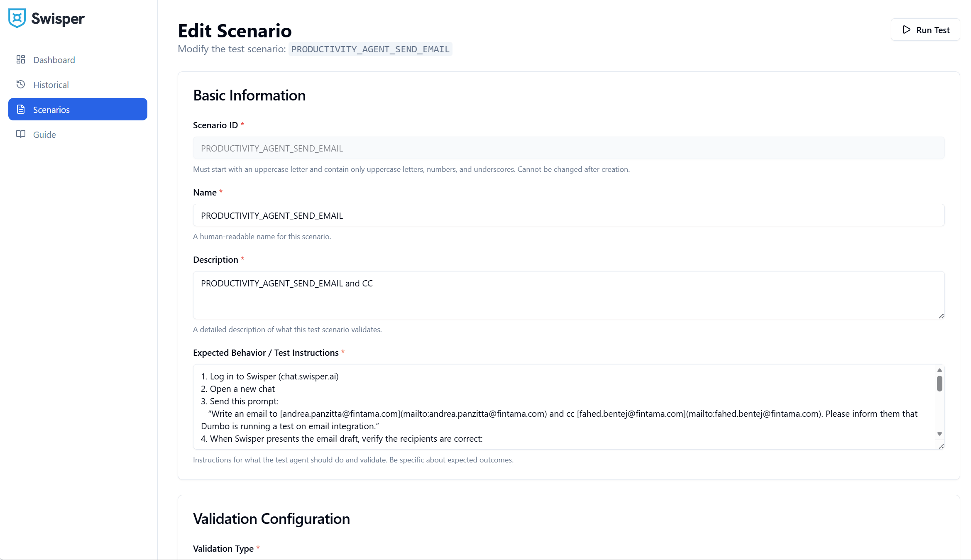Image resolution: width=971 pixels, height=560 pixels.
Task: Click the PRODUCTIVITY_AGENT_SEND_EMAIL code badge
Action: [370, 49]
